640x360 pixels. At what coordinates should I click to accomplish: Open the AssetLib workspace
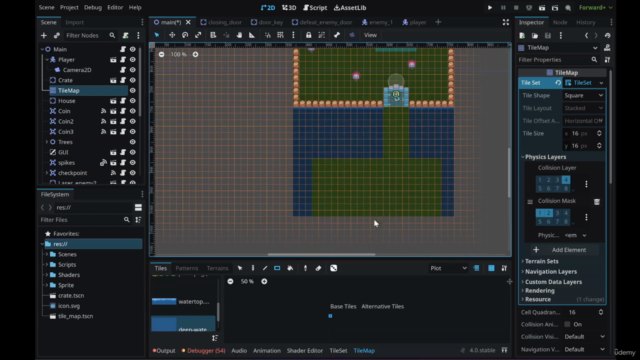tap(350, 8)
